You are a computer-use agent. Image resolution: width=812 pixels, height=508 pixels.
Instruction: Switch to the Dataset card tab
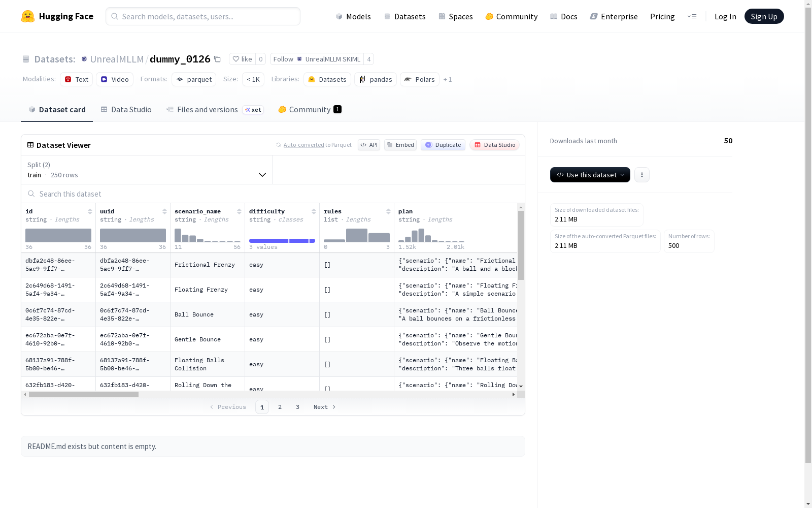pyautogui.click(x=57, y=110)
